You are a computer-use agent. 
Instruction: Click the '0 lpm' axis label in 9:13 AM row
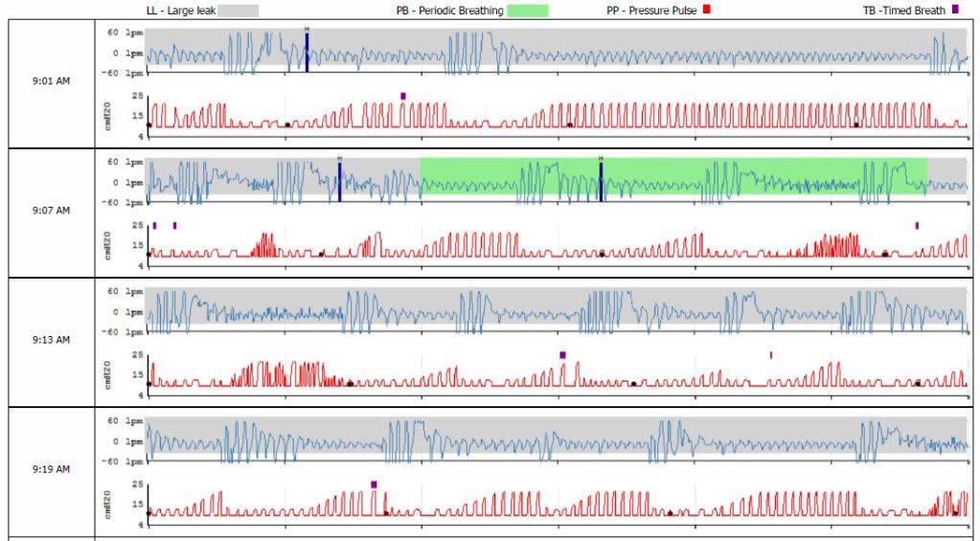click(128, 312)
